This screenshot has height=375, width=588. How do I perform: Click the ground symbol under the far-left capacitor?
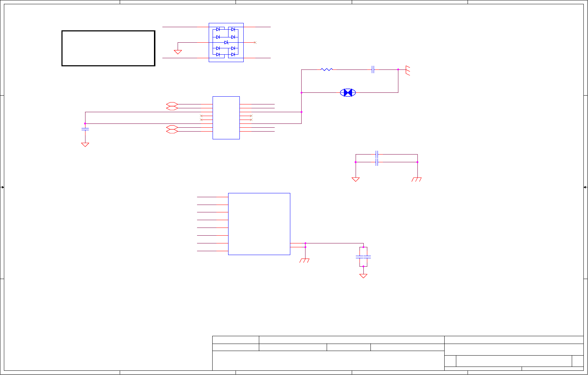click(85, 145)
